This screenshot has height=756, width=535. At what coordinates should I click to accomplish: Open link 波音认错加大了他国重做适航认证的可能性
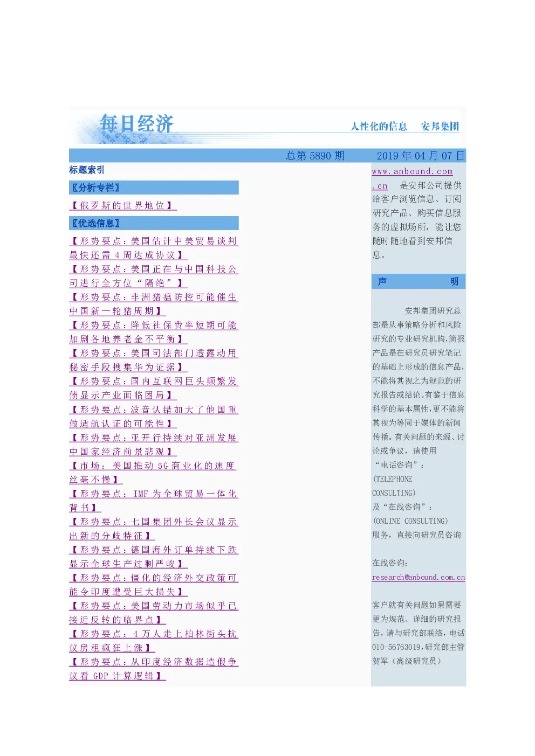pyautogui.click(x=154, y=417)
